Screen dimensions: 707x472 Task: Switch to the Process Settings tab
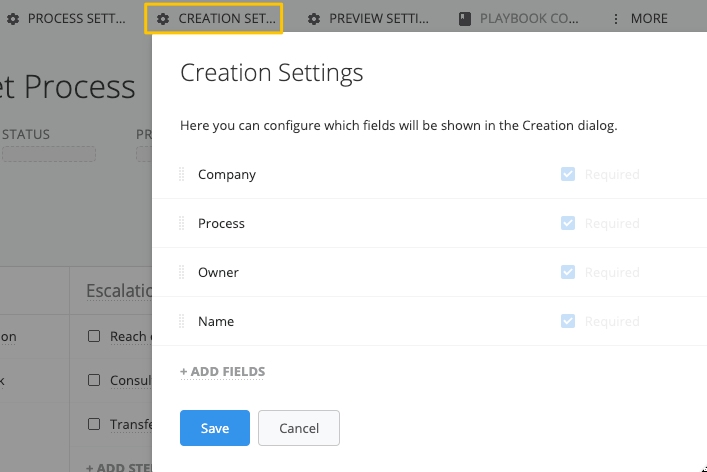(x=76, y=19)
